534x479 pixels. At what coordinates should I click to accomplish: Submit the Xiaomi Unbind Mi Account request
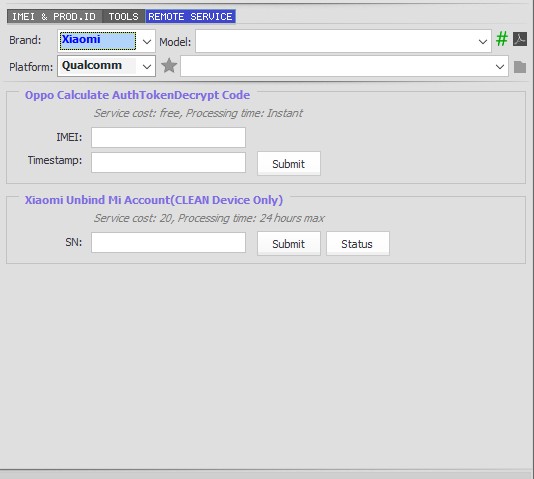289,244
